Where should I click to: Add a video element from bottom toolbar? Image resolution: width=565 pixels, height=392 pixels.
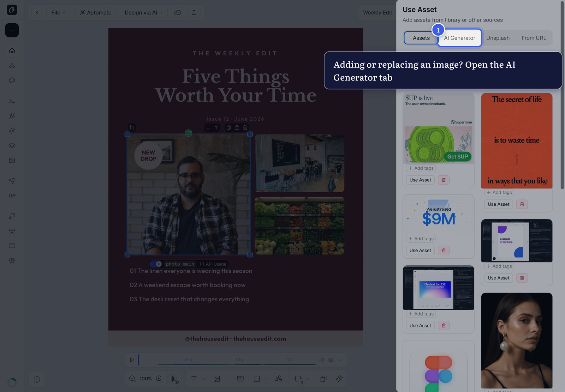click(240, 379)
